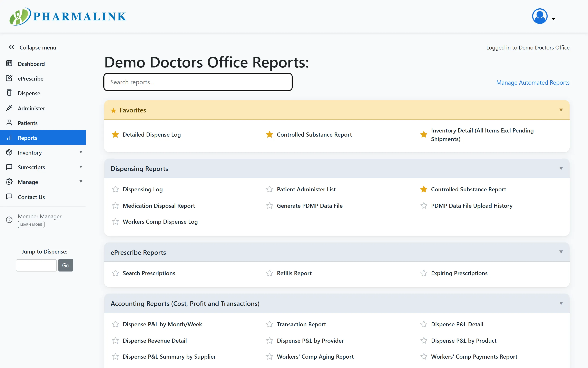Favorite Generate PDMP Data File
This screenshot has width=588, height=368.
(x=269, y=206)
